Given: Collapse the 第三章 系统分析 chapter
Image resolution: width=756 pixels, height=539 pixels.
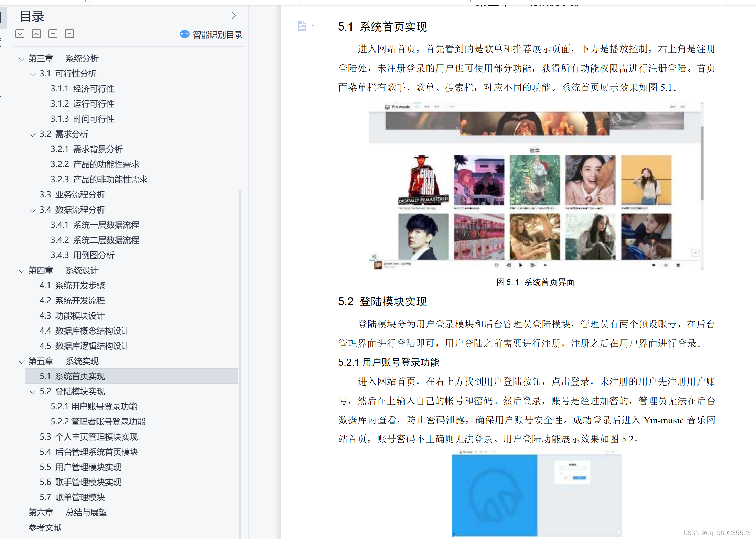Looking at the screenshot, I should click(x=22, y=59).
